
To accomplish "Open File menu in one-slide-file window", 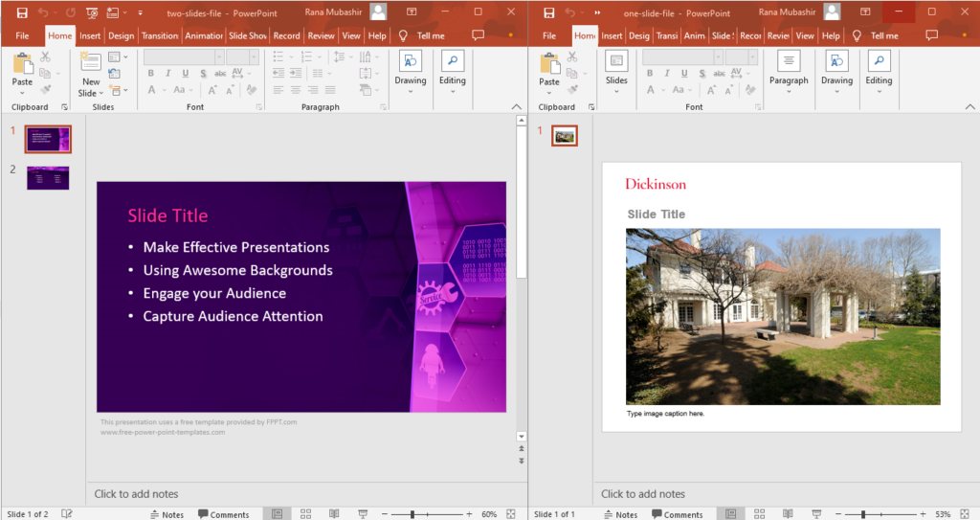I will pos(548,35).
